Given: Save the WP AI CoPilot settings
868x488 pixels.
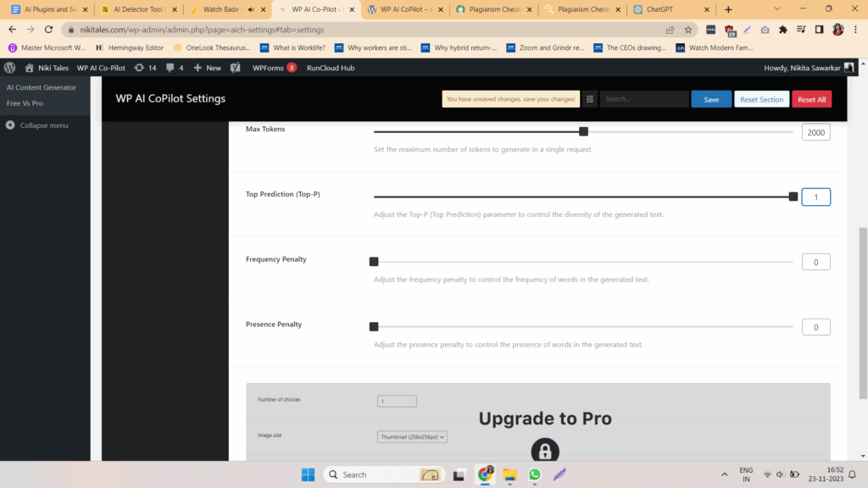Looking at the screenshot, I should pos(711,99).
